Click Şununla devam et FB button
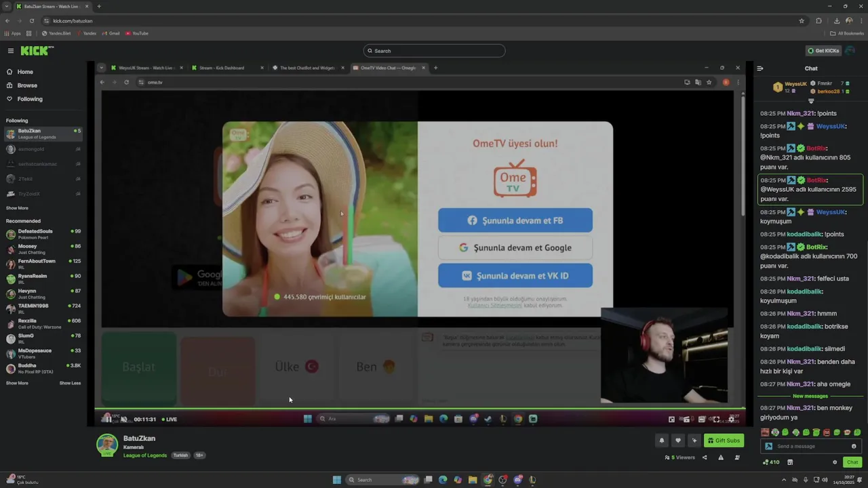Image resolution: width=868 pixels, height=488 pixels. click(515, 220)
